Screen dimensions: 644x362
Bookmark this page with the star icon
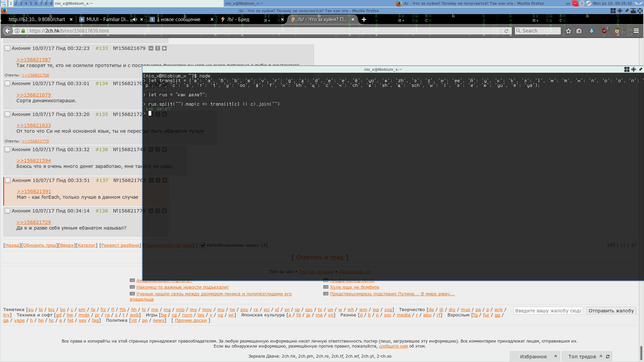coord(569,31)
